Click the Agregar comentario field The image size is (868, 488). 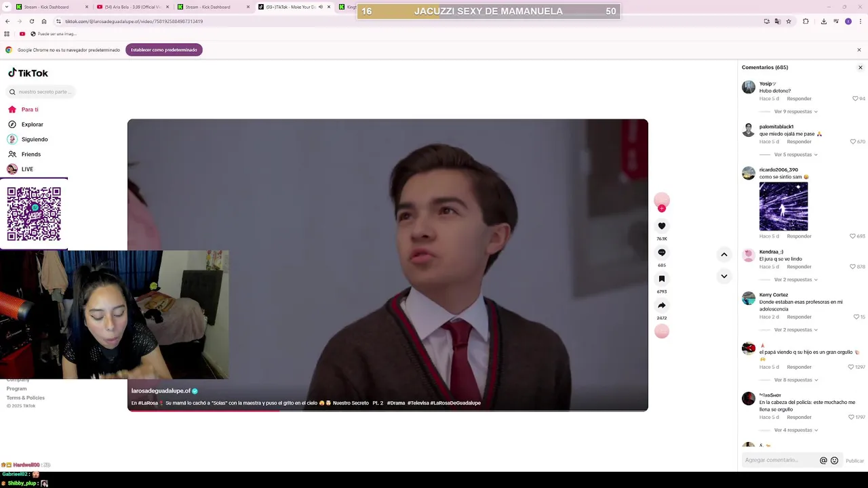coord(780,460)
